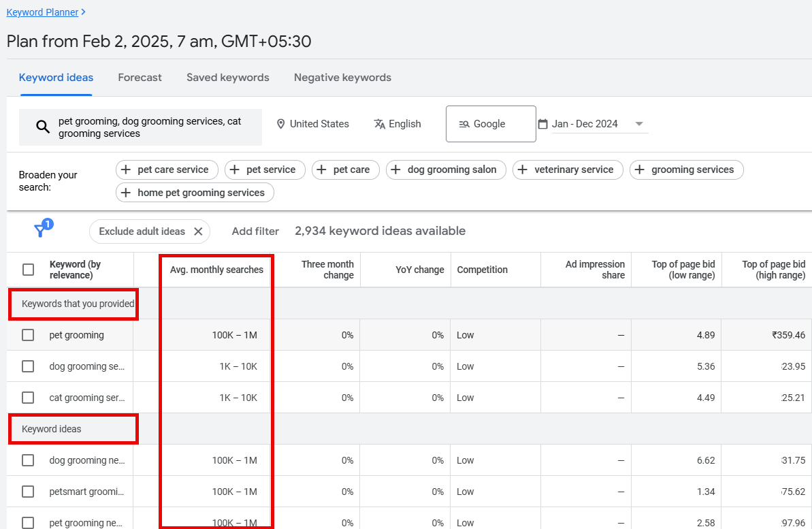Screen dimensions: 812x529
Task: Open the Jan - Dec 2024 date dropdown
Action: [x=639, y=123]
